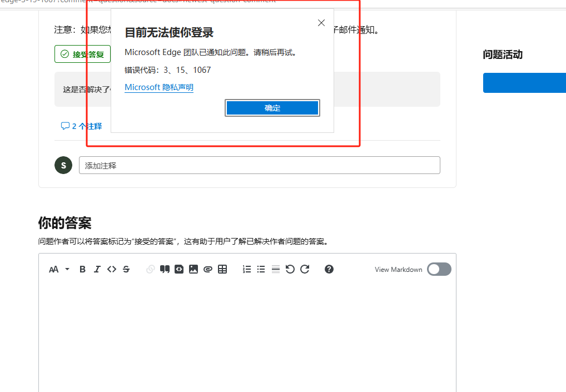Click the error code text 3、15、1067
The image size is (566, 392).
(187, 70)
